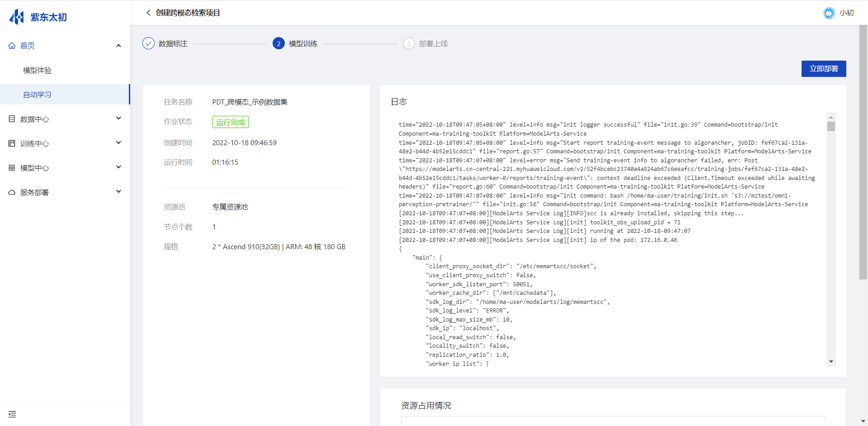Click the log panel scroll-down arrow
Screen dimensions: 868x426
831,361
